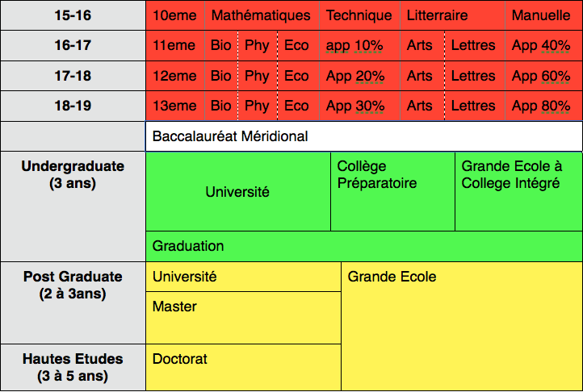Click app 10% in the 11eme row
The width and height of the screenshot is (583, 392).
[354, 45]
